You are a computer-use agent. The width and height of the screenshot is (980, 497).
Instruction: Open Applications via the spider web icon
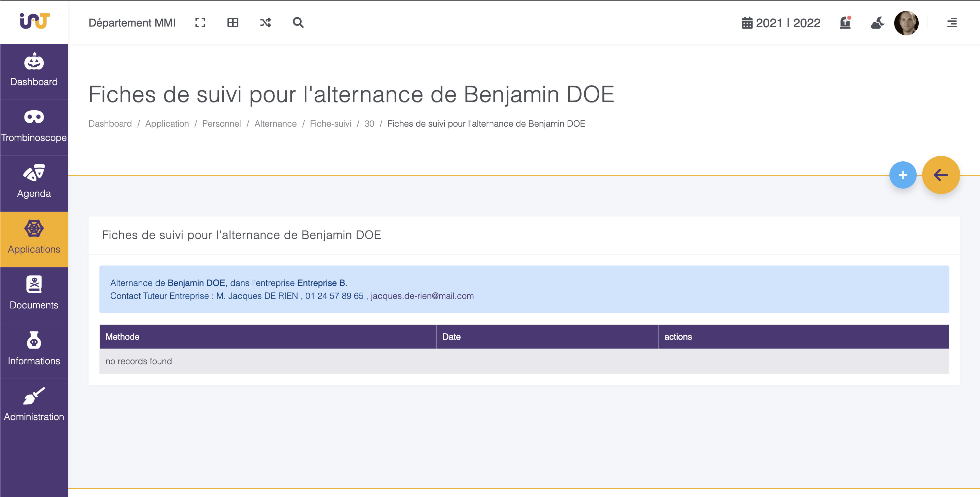(x=34, y=238)
